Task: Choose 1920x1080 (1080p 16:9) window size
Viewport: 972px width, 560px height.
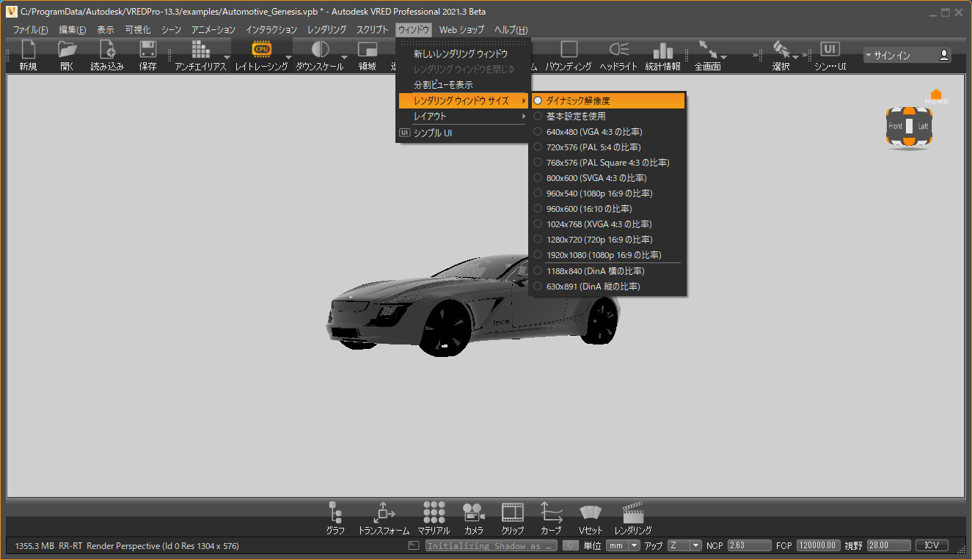Action: click(x=607, y=254)
